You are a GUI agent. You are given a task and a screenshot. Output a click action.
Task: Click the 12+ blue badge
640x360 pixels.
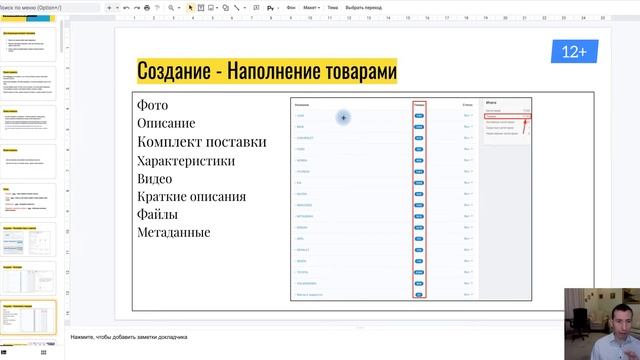[x=574, y=51]
